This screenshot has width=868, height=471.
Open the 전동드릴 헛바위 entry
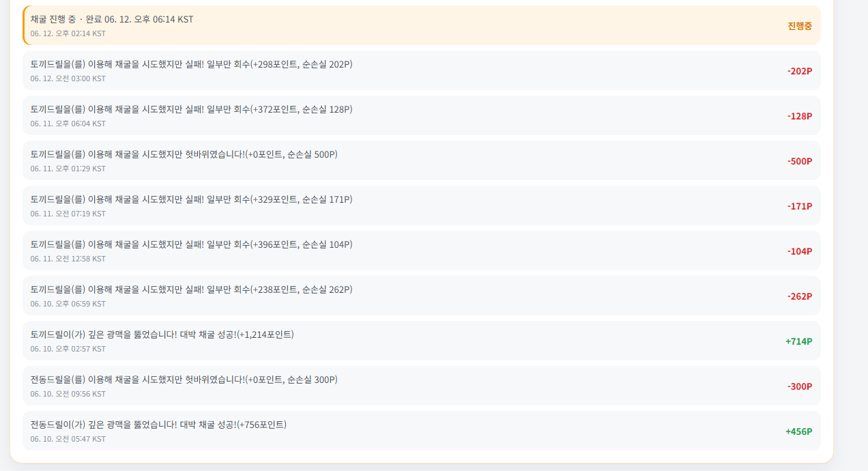click(422, 386)
